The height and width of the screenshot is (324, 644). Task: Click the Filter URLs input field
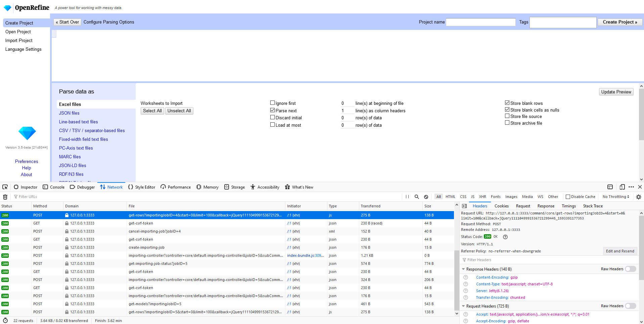[x=206, y=197]
